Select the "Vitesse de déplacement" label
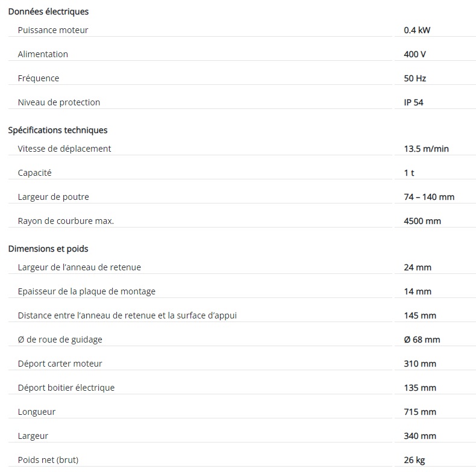 click(x=64, y=149)
